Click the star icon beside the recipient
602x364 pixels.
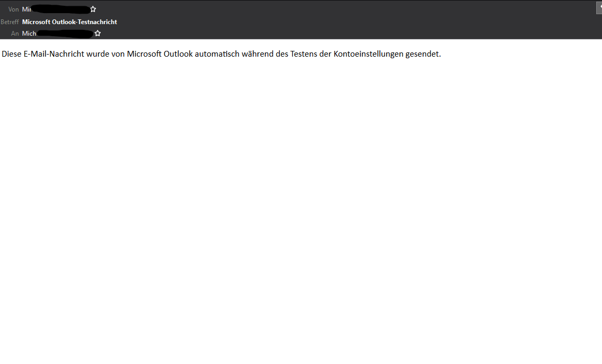click(98, 34)
